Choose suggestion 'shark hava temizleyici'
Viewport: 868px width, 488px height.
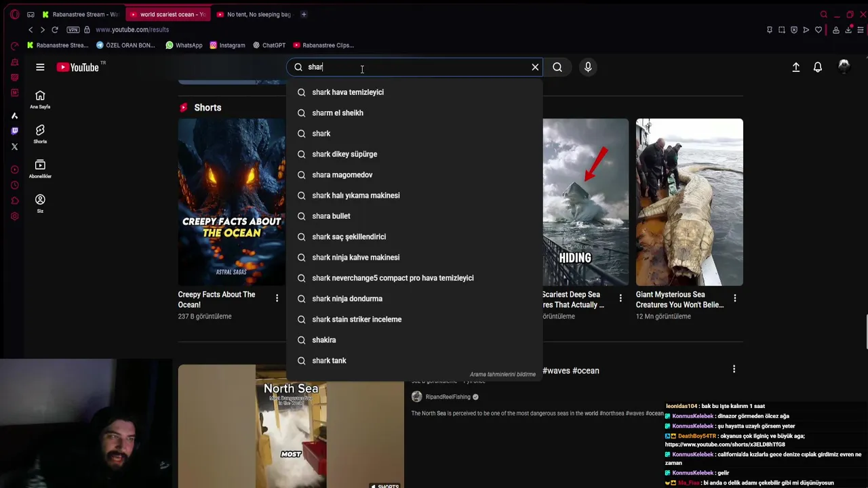pos(415,92)
